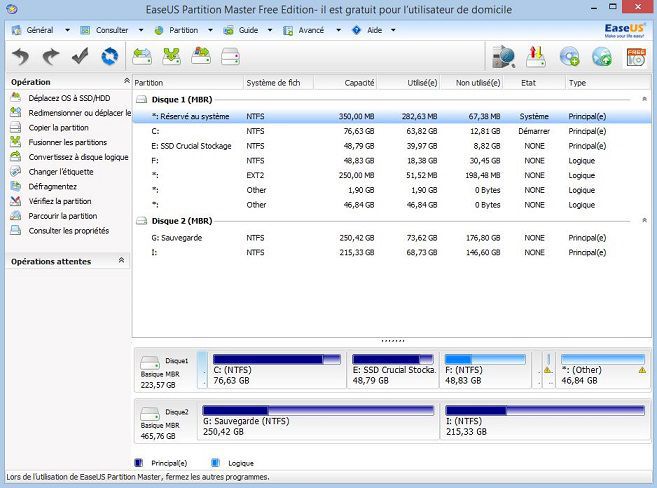The image size is (657, 488).
Task: Click the E: SSD Crucial block in disk map
Action: (x=393, y=370)
